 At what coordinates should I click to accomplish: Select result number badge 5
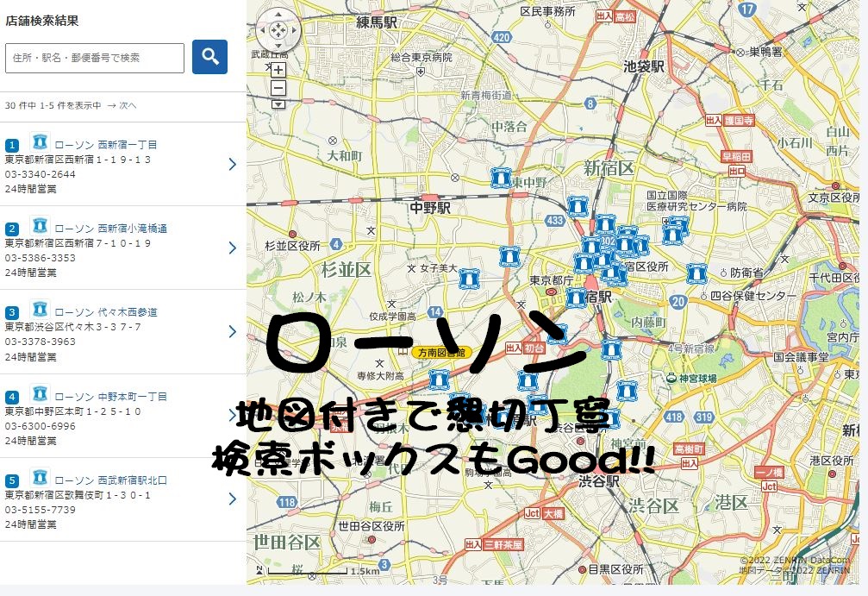(x=11, y=480)
